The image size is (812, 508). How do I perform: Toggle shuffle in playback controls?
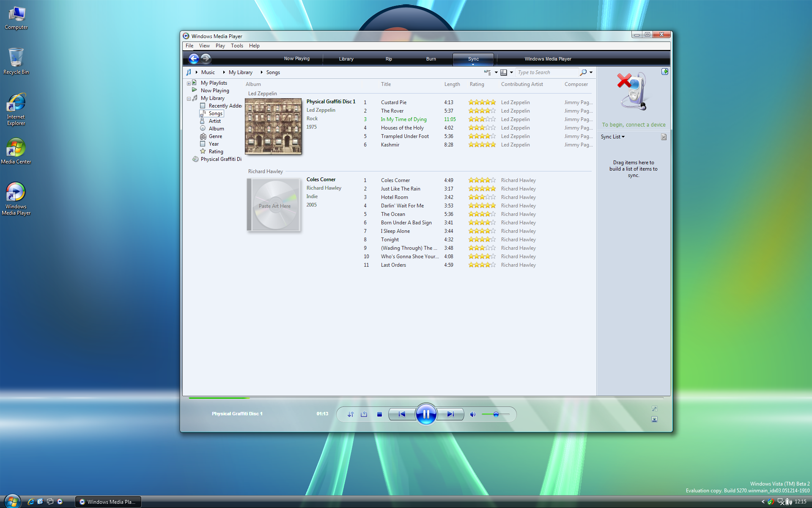(351, 414)
